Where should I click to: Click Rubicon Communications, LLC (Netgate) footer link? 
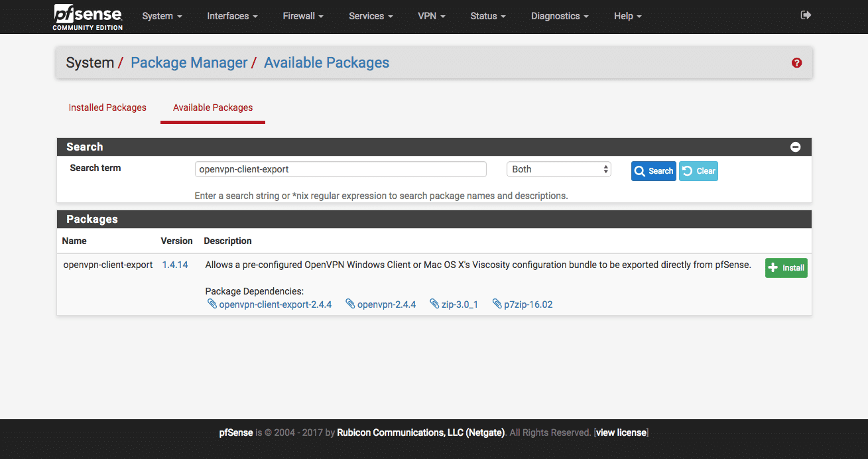click(421, 432)
